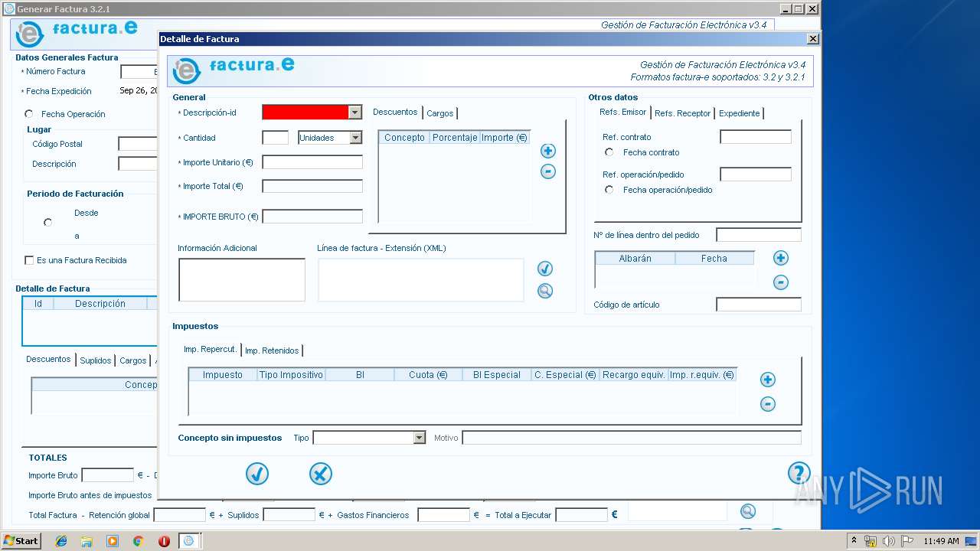Accept invoice detail with checkmark button
Screen dimensions: 980x551
[x=257, y=474]
